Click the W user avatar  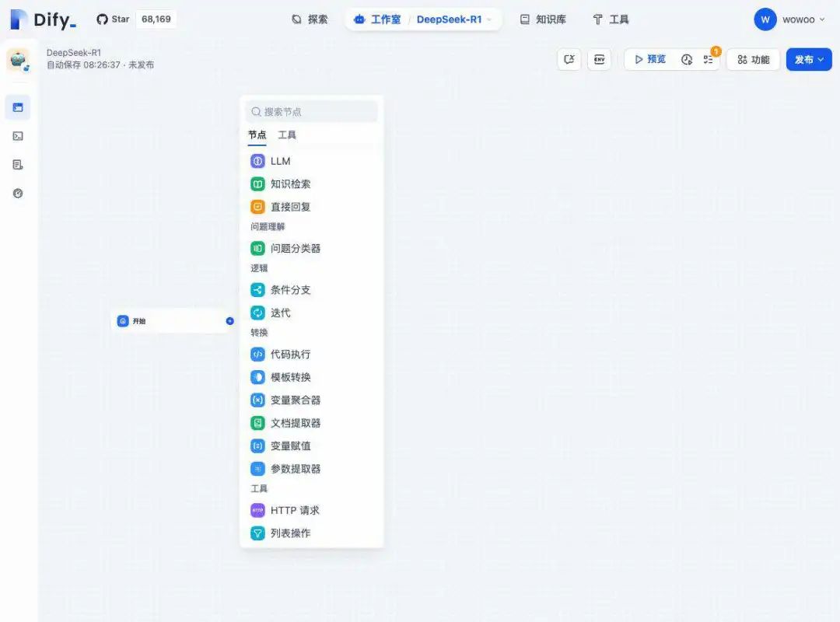[765, 19]
